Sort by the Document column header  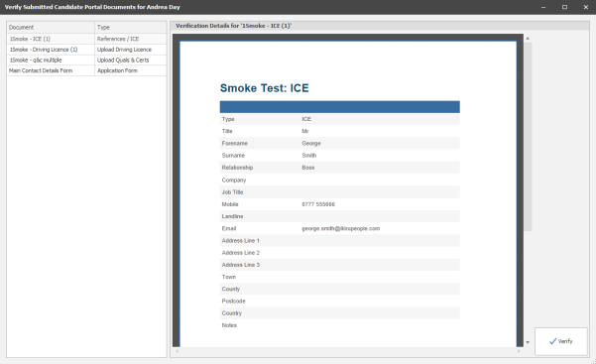point(51,28)
